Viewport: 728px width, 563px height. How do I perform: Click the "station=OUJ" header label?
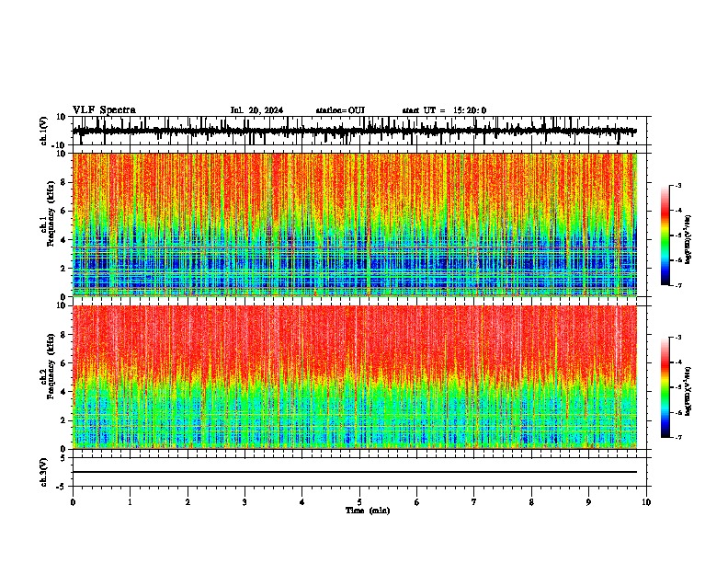pyautogui.click(x=340, y=110)
